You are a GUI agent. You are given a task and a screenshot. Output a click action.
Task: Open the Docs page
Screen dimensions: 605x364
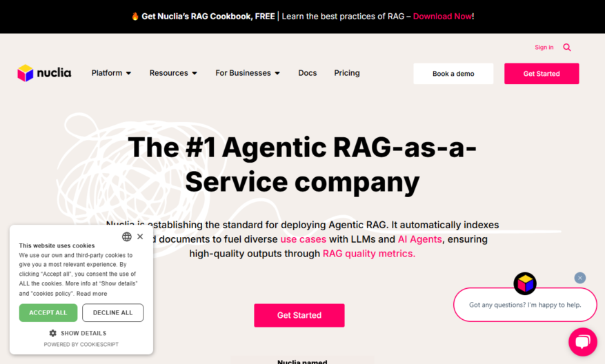308,73
